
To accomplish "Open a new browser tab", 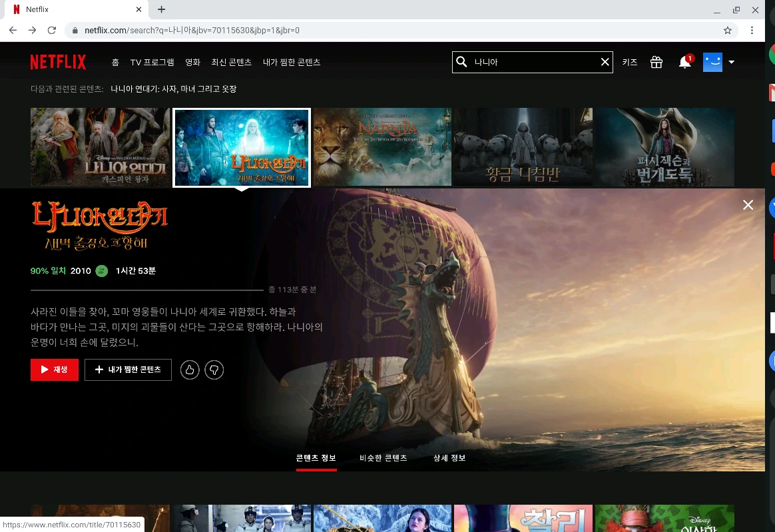I will [x=161, y=9].
